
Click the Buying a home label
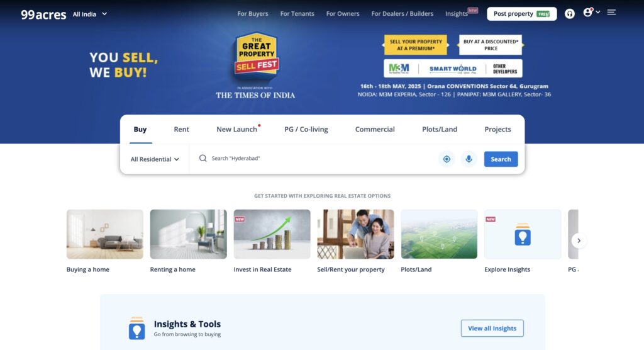[88, 269]
